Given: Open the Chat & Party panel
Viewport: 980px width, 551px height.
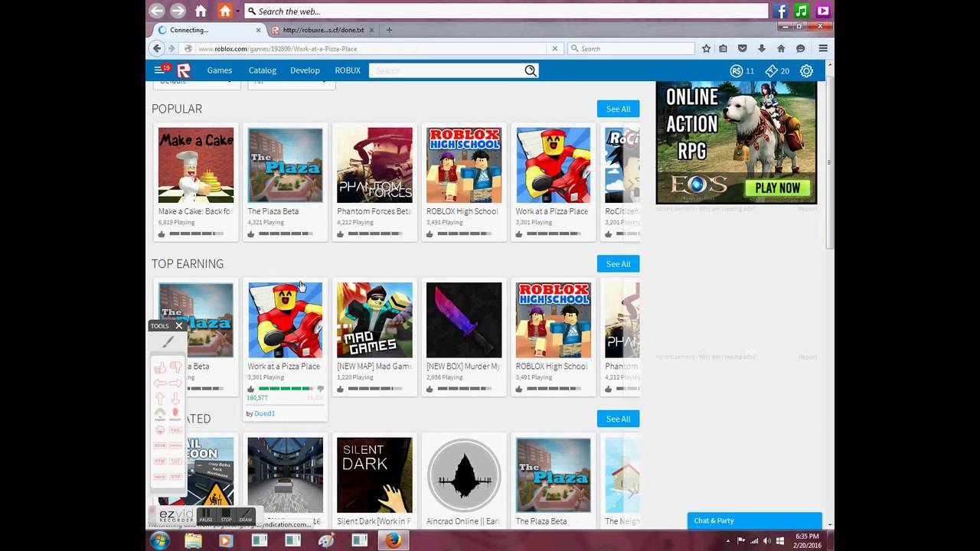Looking at the screenshot, I should (x=754, y=520).
